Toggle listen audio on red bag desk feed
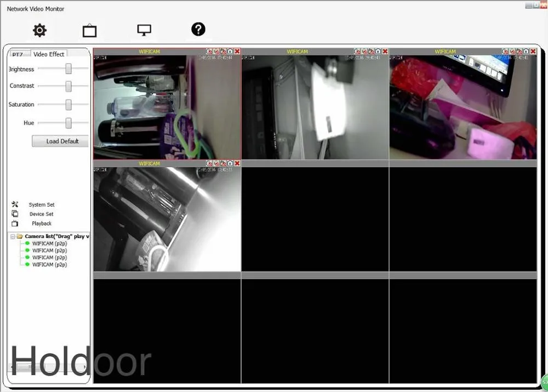This screenshot has width=548, height=392. coord(505,52)
